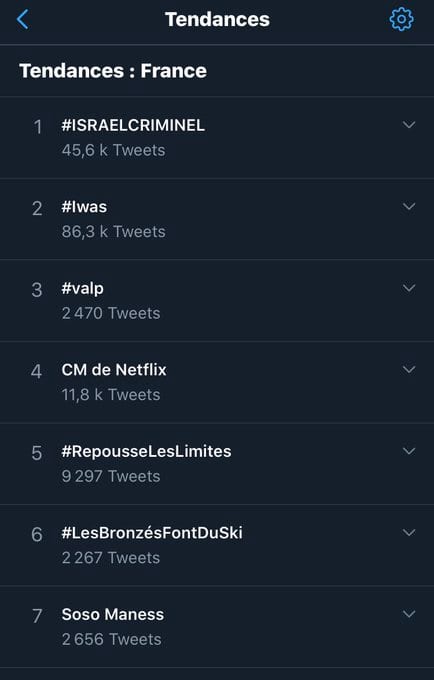Open #RepousseLesLimites hashtag
The height and width of the screenshot is (680, 434).
click(146, 451)
